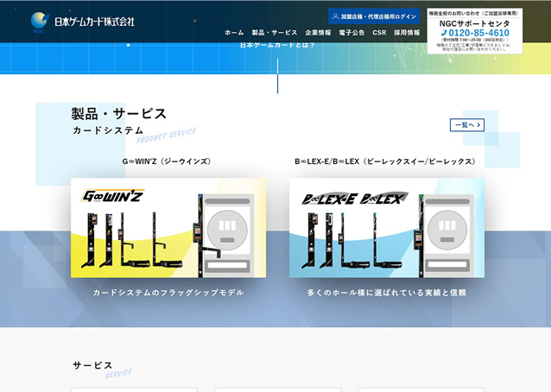The height and width of the screenshot is (392, 551).
Task: Open 日本ゲームカード株式会社 home logo text
Action: (x=94, y=22)
